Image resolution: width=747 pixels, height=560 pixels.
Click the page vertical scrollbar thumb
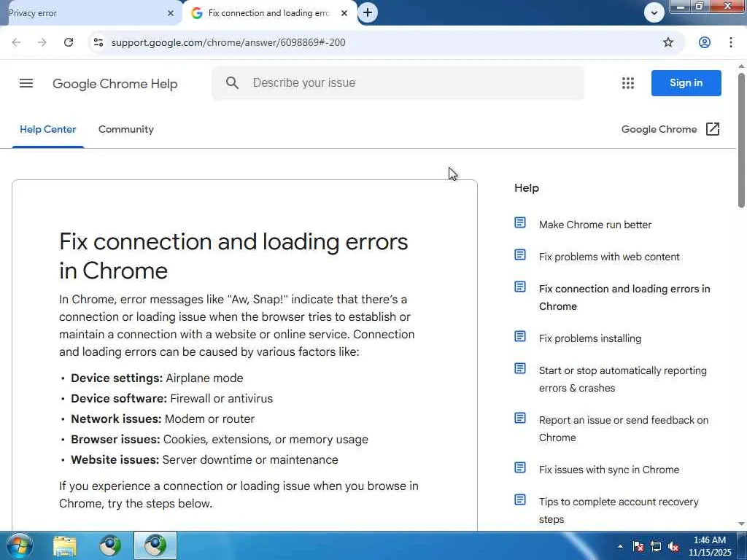[741, 140]
